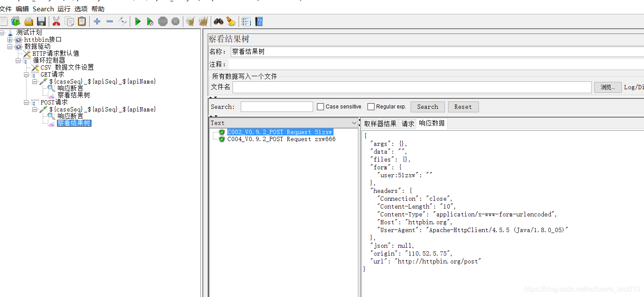644x297 pixels.
Task: Click the 浏览... browse button
Action: pyautogui.click(x=608, y=87)
